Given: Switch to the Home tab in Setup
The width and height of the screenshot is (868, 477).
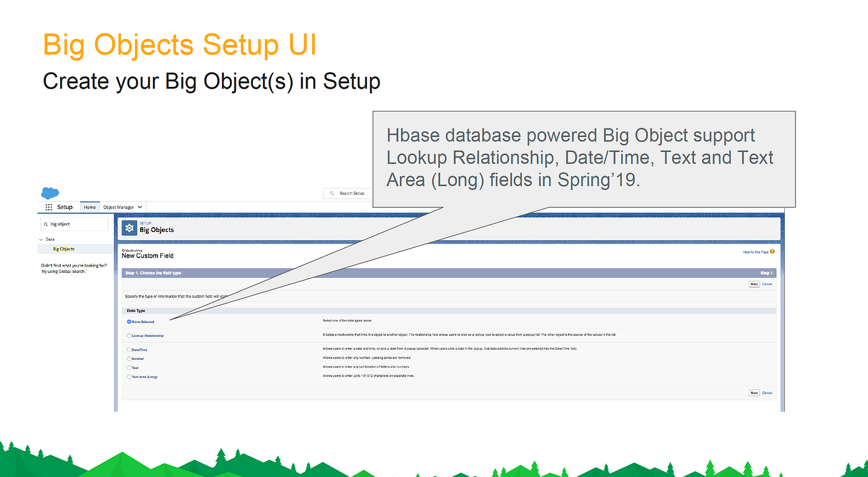Looking at the screenshot, I should (x=89, y=207).
